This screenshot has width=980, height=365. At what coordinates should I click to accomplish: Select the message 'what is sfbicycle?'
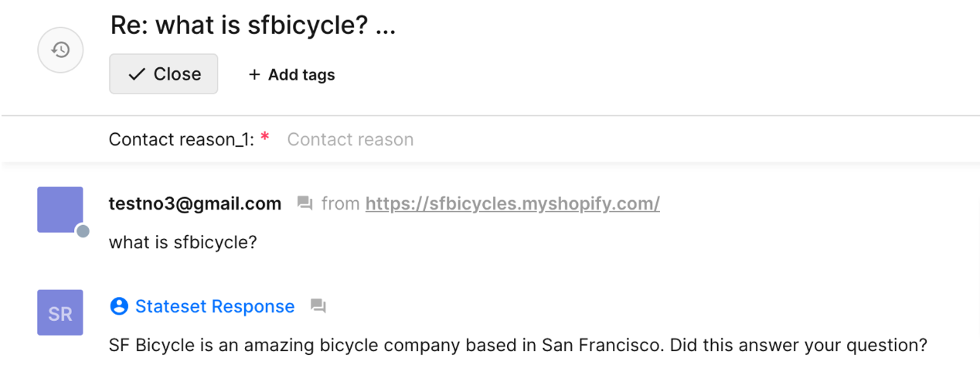(182, 243)
